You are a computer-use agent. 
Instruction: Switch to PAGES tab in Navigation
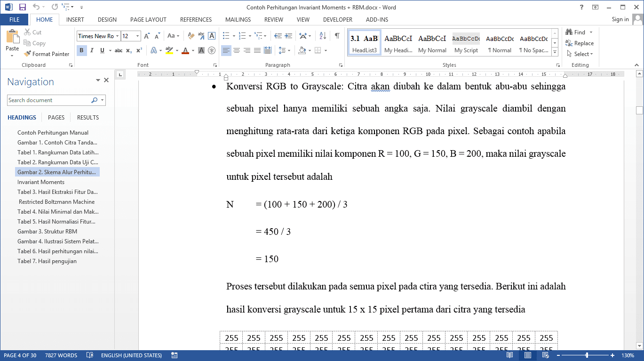[x=56, y=118]
